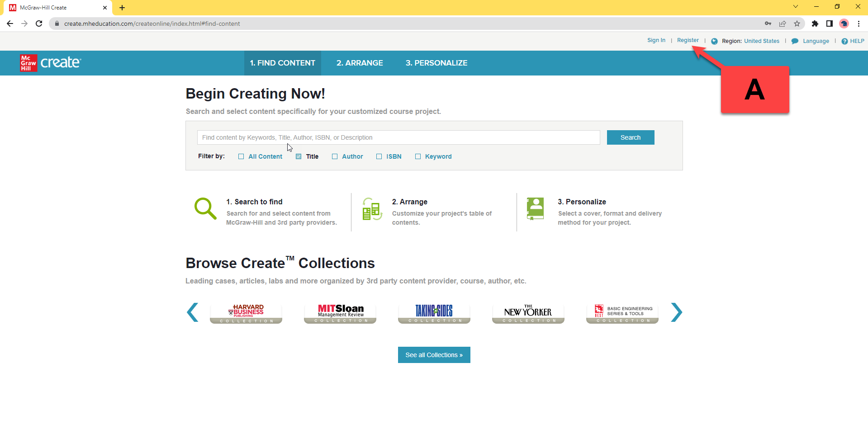Uncheck the Title filter checkbox

tap(299, 156)
